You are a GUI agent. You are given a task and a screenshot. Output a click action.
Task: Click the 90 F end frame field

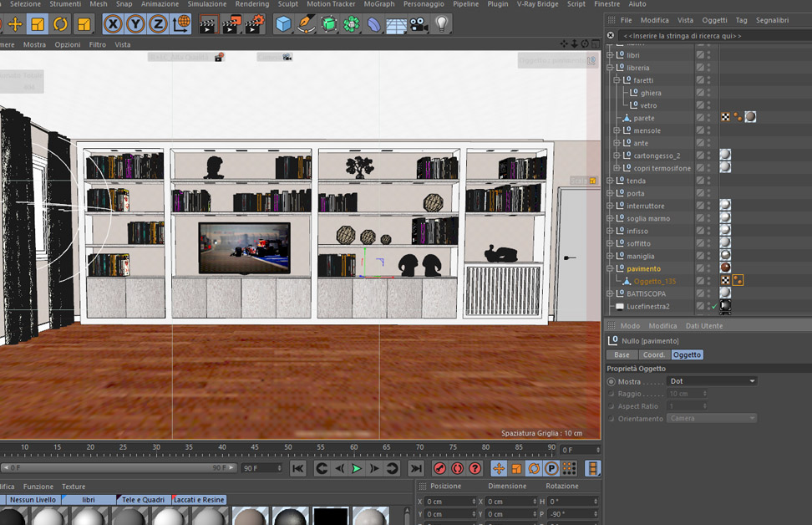261,468
